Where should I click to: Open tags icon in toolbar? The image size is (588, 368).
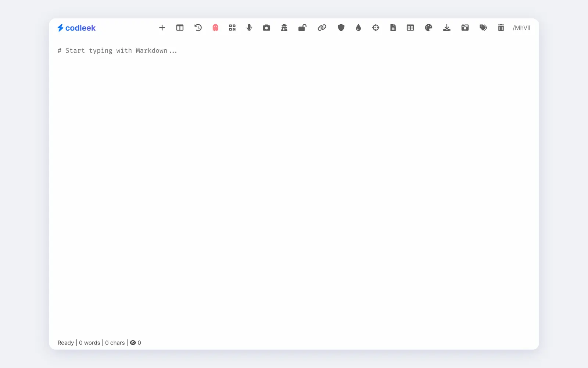pos(483,28)
